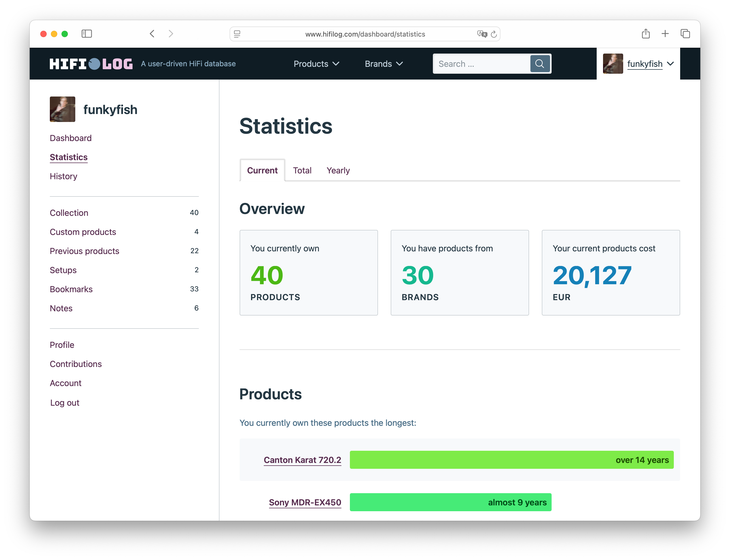
Task: Click funkyfish avatar in the header
Action: pos(613,64)
